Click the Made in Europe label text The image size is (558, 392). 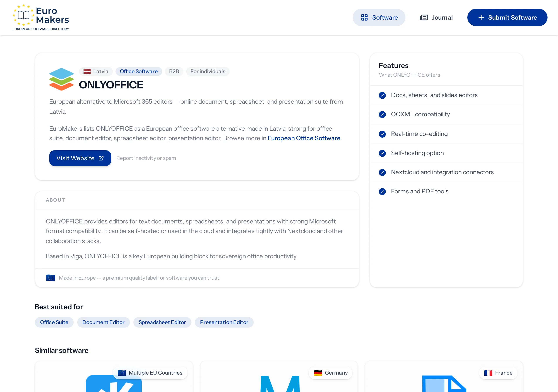coord(139,278)
